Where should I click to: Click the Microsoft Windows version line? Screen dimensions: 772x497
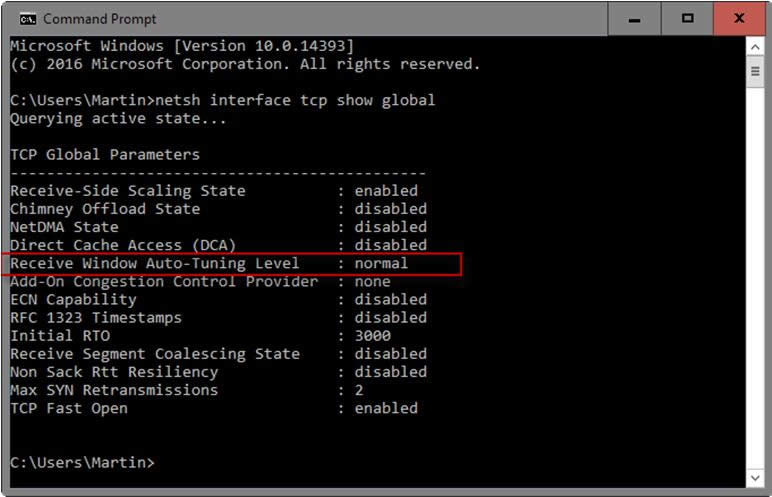coord(181,46)
